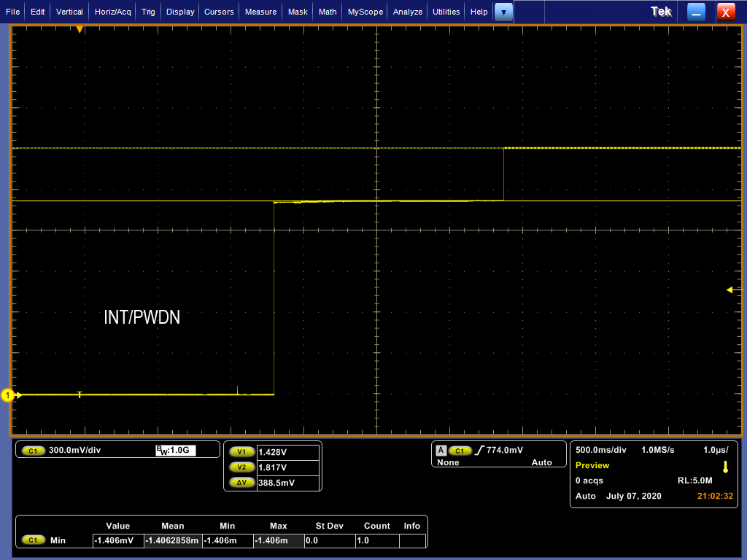747x560 pixels.
Task: Open the MyScope menu
Action: coord(365,12)
